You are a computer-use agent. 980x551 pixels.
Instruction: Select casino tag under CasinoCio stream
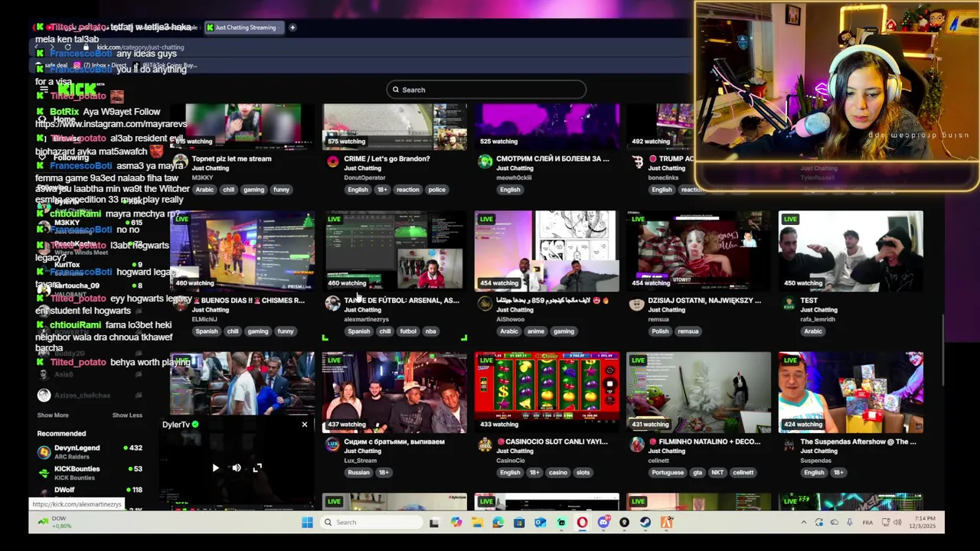[557, 472]
